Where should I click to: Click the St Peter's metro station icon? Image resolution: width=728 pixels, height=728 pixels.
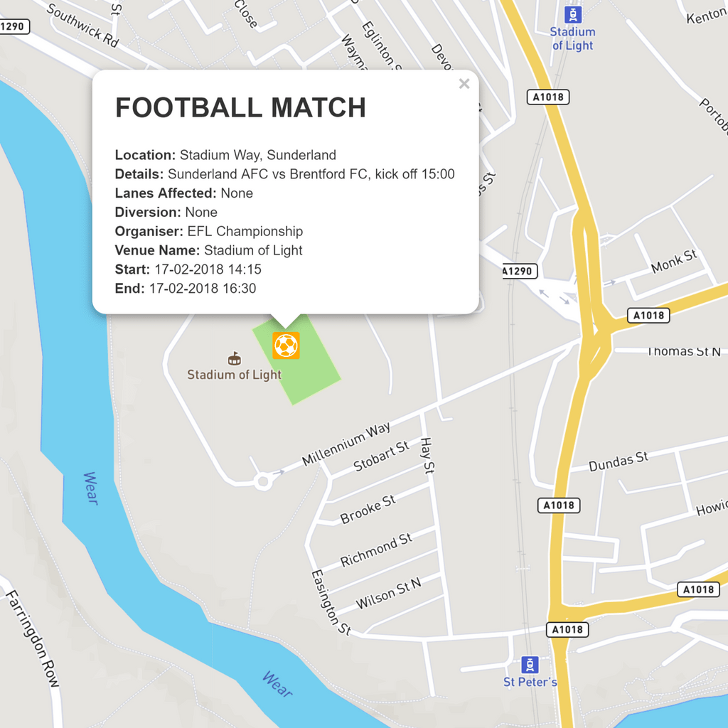tap(530, 665)
